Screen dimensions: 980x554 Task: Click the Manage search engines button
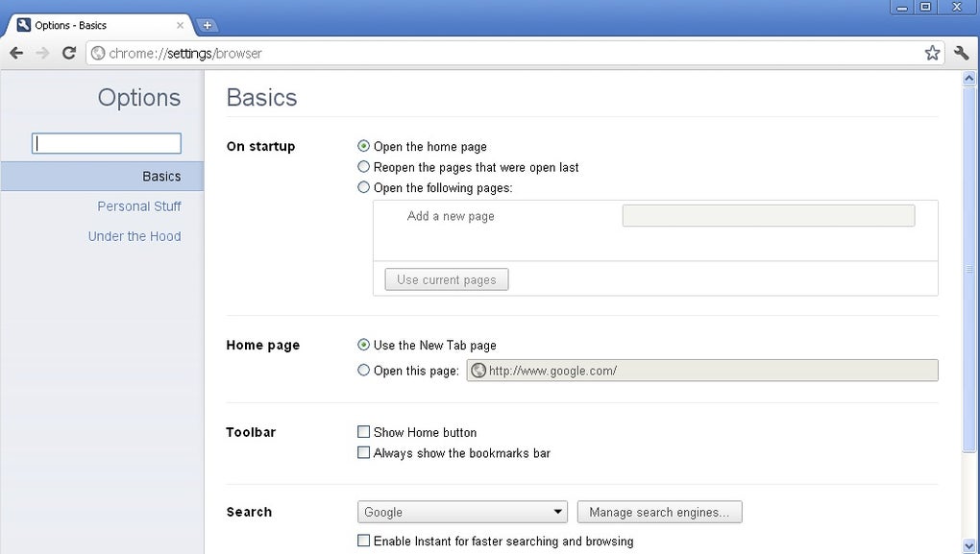(x=659, y=512)
